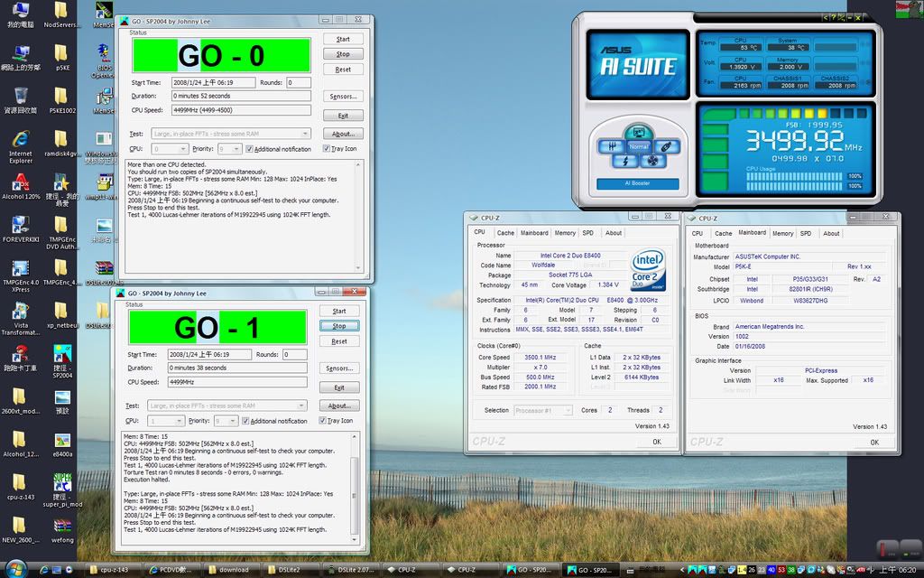
Task: Click Start button in GO - 0 window
Action: coord(343,39)
